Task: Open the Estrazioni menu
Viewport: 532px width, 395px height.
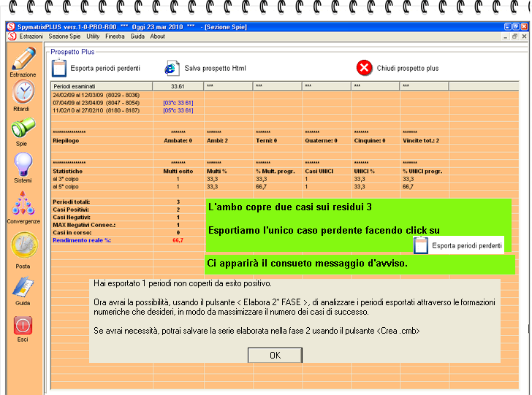Action: point(31,37)
